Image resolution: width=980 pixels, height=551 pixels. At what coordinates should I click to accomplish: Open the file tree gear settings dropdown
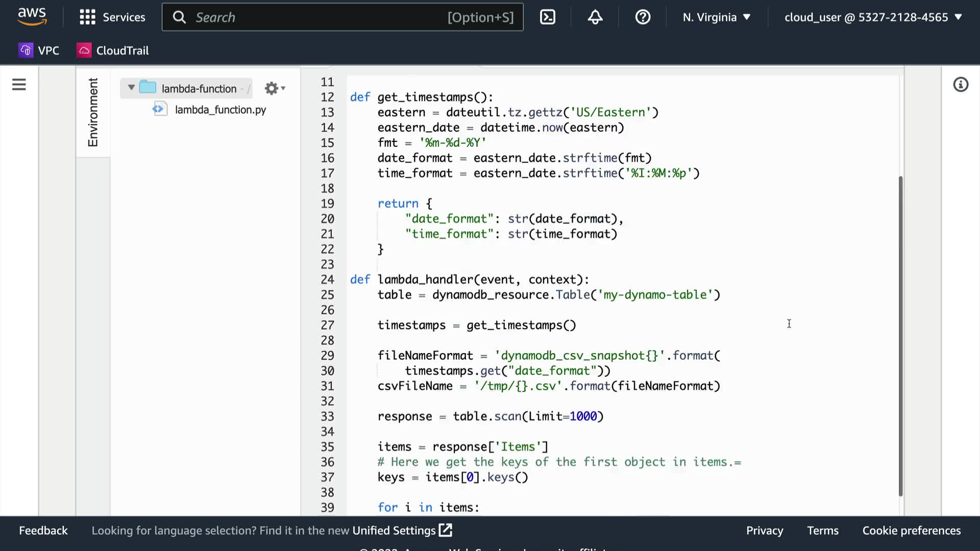(275, 88)
